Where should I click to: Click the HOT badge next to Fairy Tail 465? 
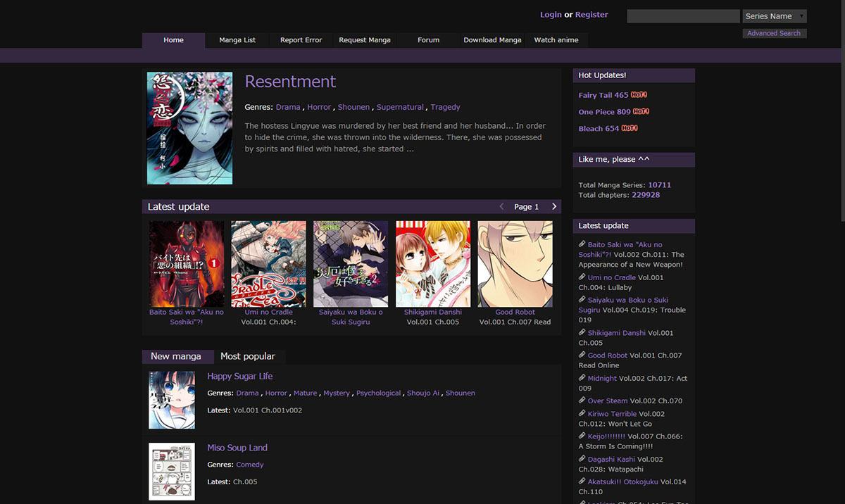tap(639, 94)
